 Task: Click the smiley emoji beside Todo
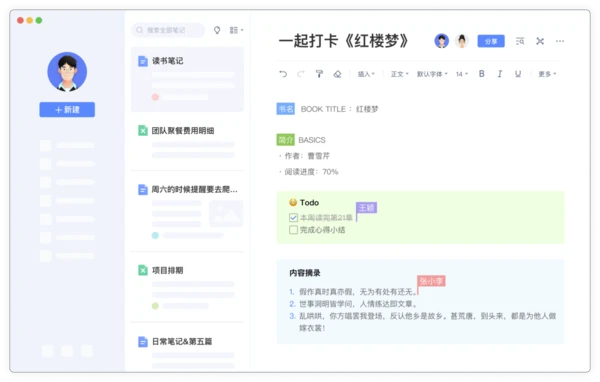point(293,202)
